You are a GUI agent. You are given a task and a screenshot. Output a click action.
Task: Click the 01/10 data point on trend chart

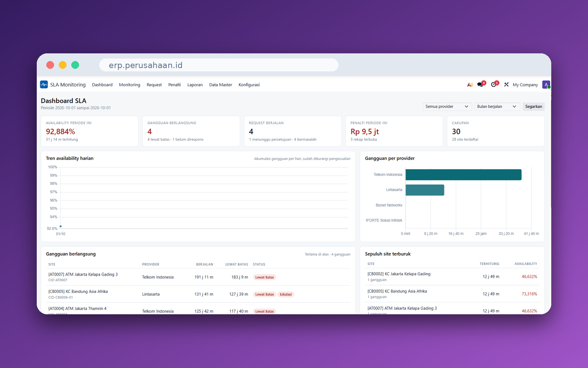point(61,226)
